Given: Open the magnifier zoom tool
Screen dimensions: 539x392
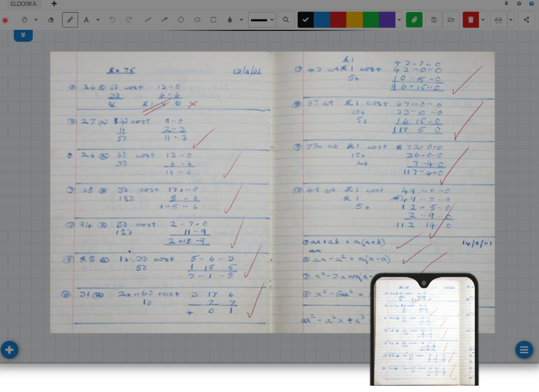Looking at the screenshot, I should click(x=286, y=20).
